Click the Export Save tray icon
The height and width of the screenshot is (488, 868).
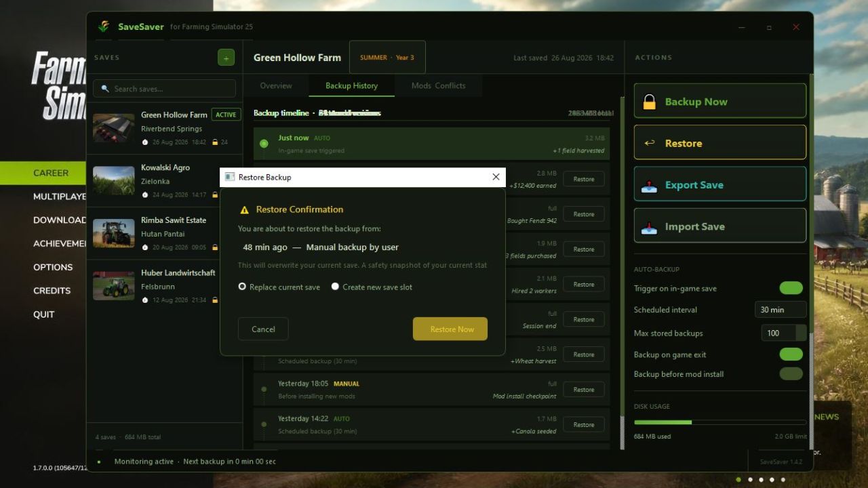coord(650,185)
